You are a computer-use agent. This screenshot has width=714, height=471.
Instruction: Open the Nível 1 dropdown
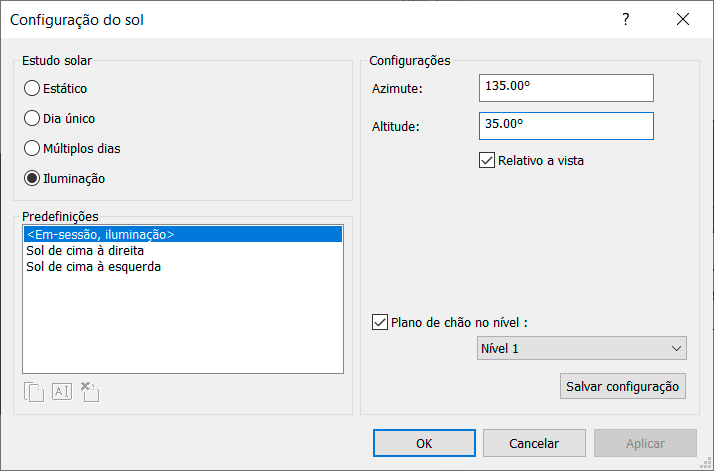pyautogui.click(x=582, y=348)
